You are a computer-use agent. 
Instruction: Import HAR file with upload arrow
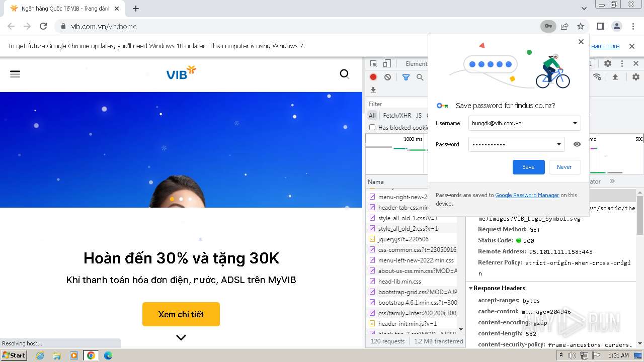[615, 77]
